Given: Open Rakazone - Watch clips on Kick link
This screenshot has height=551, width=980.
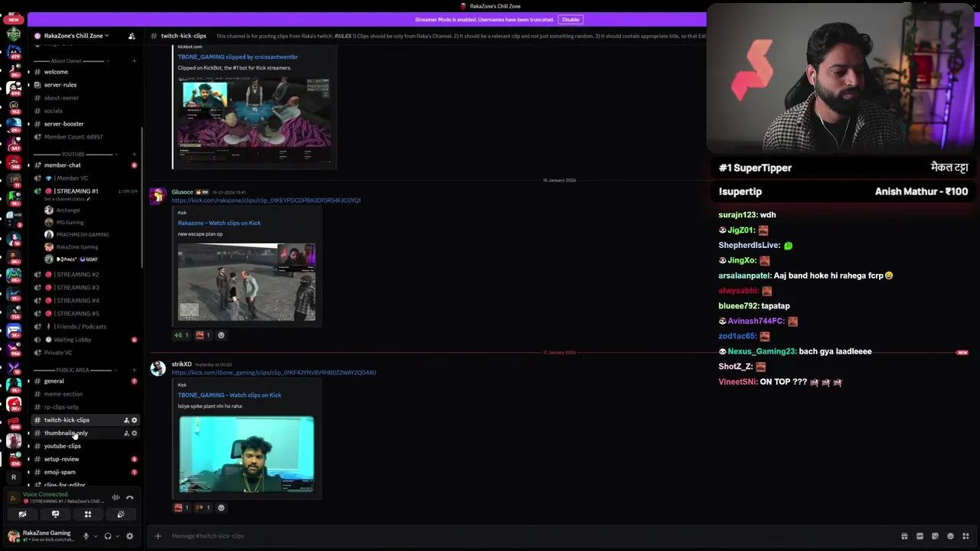Looking at the screenshot, I should point(219,223).
